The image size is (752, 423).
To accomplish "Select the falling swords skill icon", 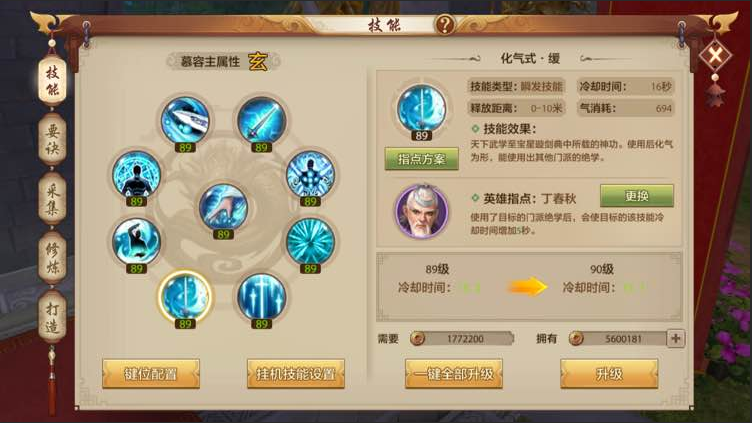I will 261,296.
